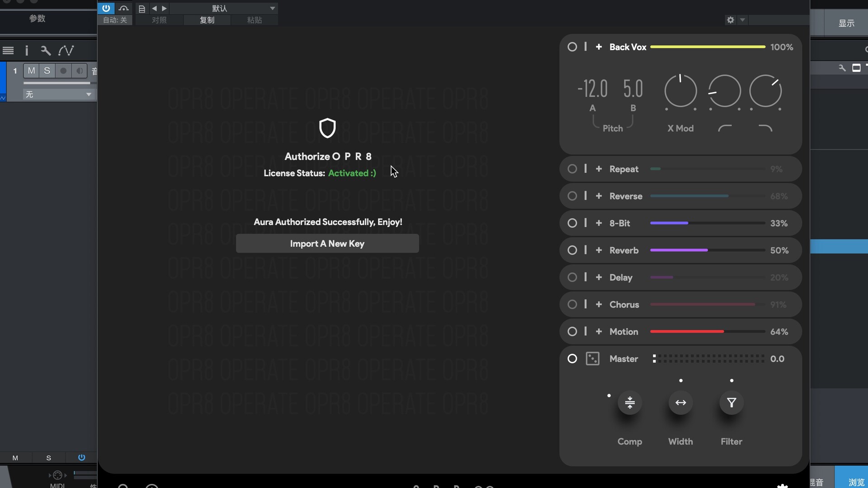Click the 对照 compare button
Image resolution: width=868 pixels, height=488 pixels.
pos(159,20)
